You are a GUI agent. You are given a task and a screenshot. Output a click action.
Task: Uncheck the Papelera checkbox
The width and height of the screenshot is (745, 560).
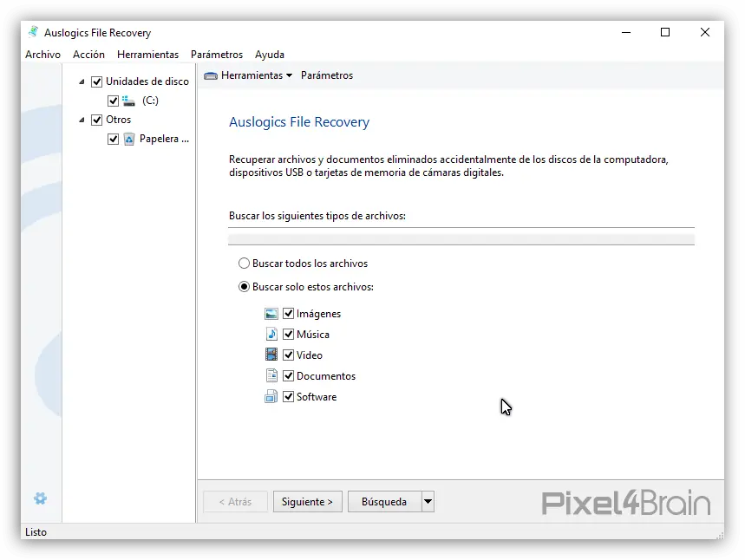(x=113, y=140)
